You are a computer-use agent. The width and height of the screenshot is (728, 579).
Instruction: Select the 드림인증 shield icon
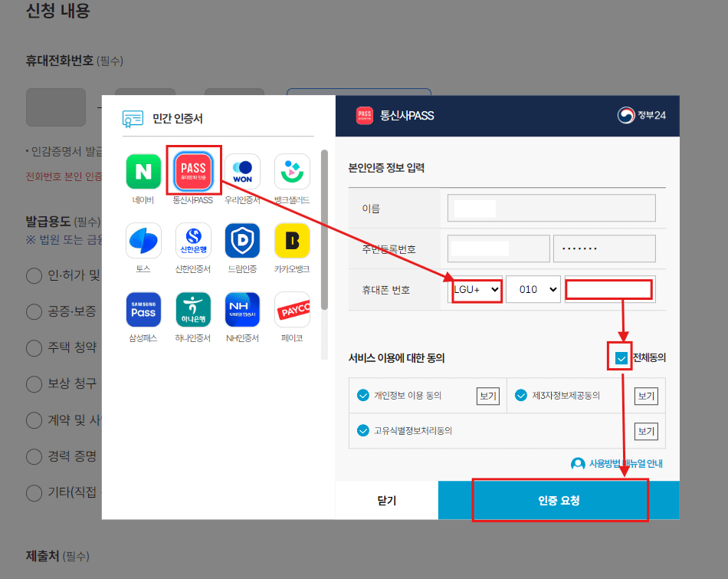[x=242, y=241]
